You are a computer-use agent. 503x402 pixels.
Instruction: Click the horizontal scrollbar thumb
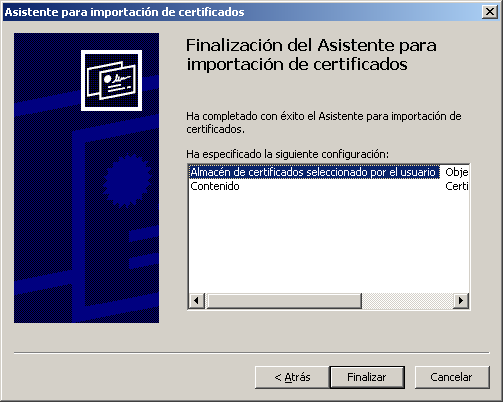284,301
